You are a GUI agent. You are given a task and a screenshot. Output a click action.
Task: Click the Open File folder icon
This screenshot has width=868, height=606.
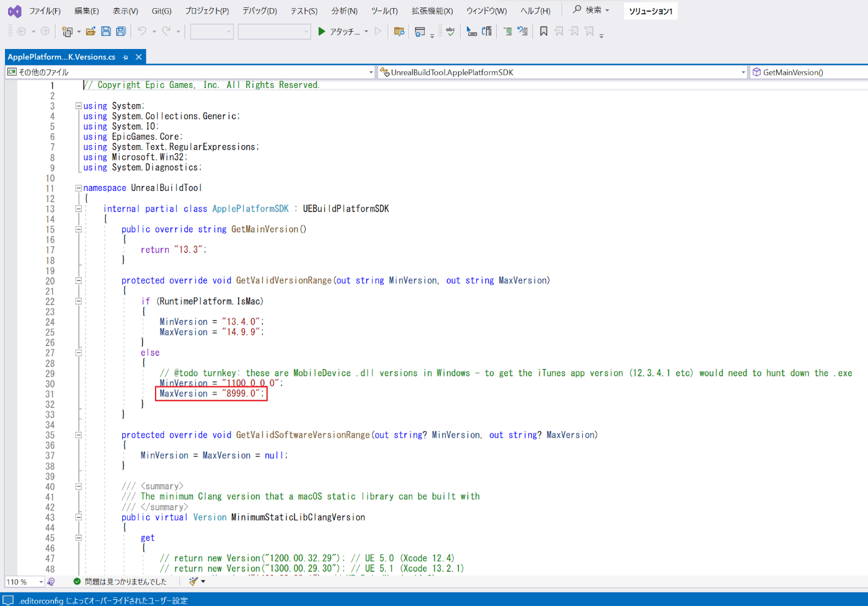pos(91,31)
